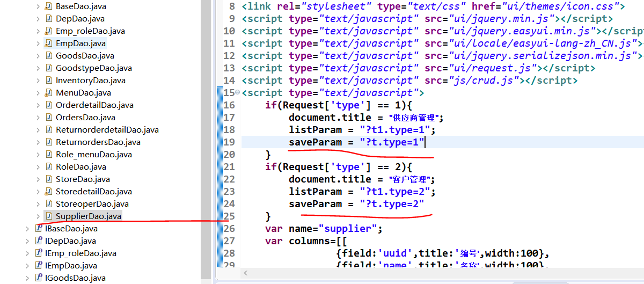The image size is (644, 284).
Task: Click the "ui/jquery.serializejson.min.js" source text
Action: (542, 56)
